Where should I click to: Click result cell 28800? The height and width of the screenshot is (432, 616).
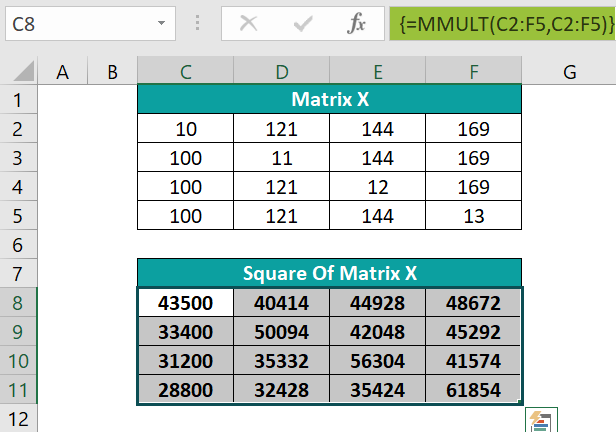(185, 390)
